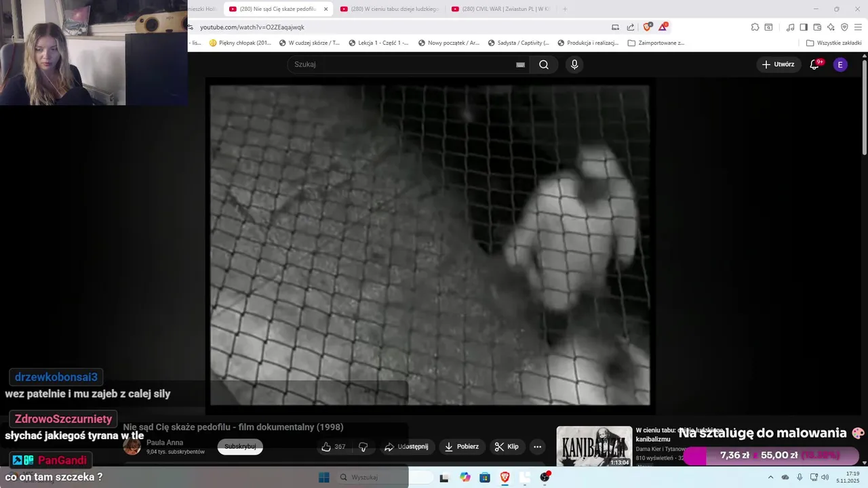Image resolution: width=868 pixels, height=488 pixels.
Task: Click the Paula Anna channel name
Action: [x=165, y=443]
